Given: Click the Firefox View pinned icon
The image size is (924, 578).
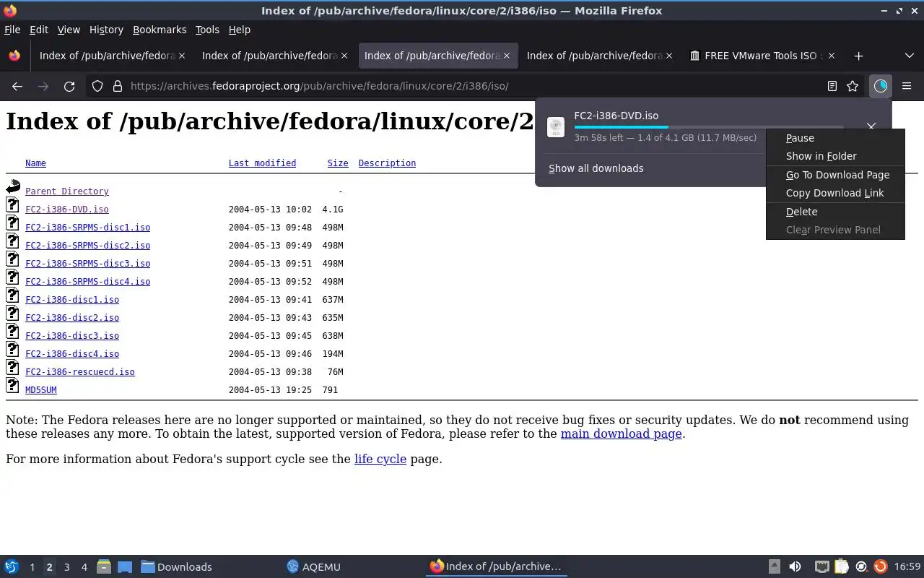Looking at the screenshot, I should pyautogui.click(x=14, y=56).
